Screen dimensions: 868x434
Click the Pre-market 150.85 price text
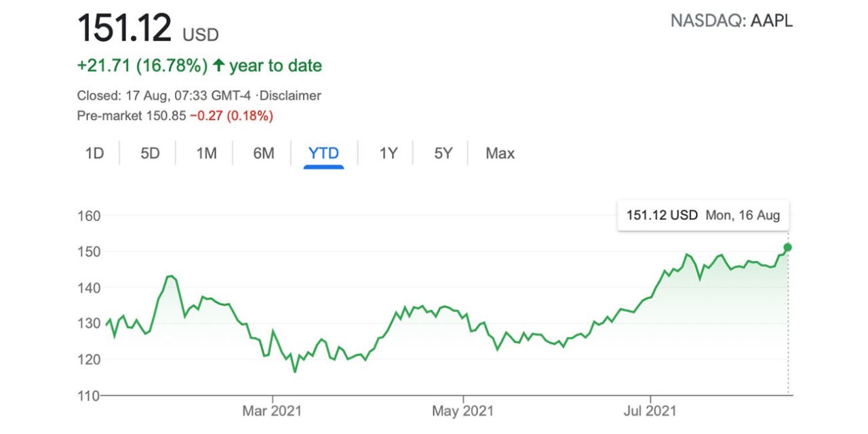pos(132,116)
